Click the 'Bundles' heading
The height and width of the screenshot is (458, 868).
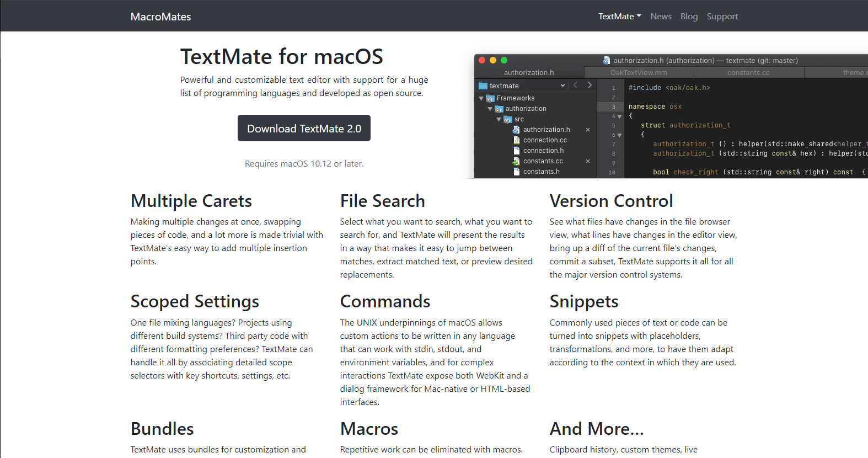pos(162,429)
